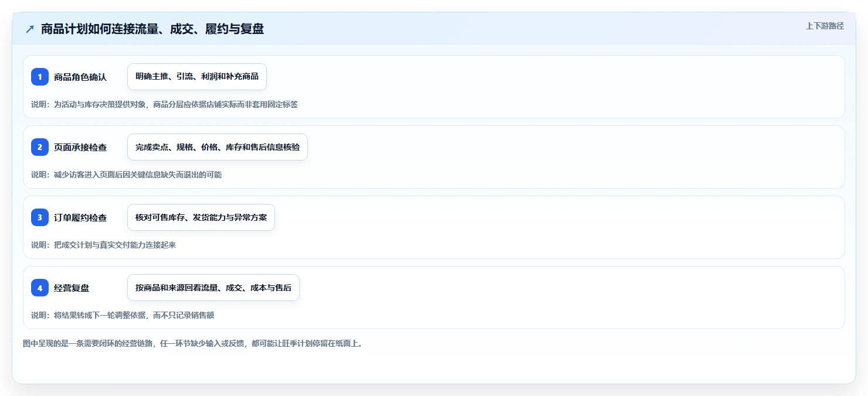This screenshot has width=868, height=396.
Task: Click the 按商品和来源回看流量、成交、成本与售后 box
Action: [213, 288]
